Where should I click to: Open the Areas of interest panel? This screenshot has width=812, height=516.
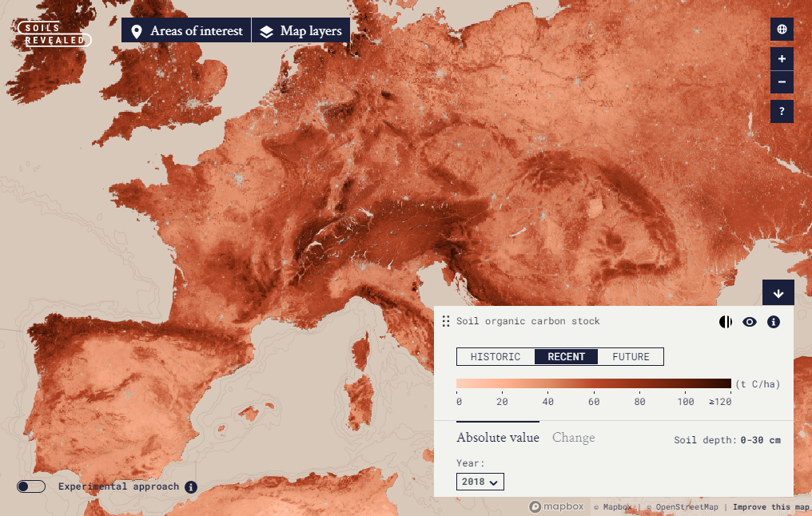(186, 31)
